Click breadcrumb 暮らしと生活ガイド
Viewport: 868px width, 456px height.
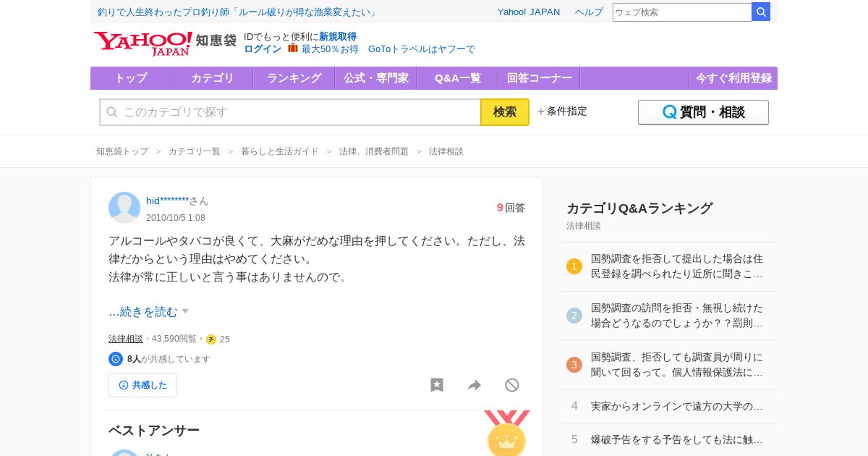click(x=280, y=151)
